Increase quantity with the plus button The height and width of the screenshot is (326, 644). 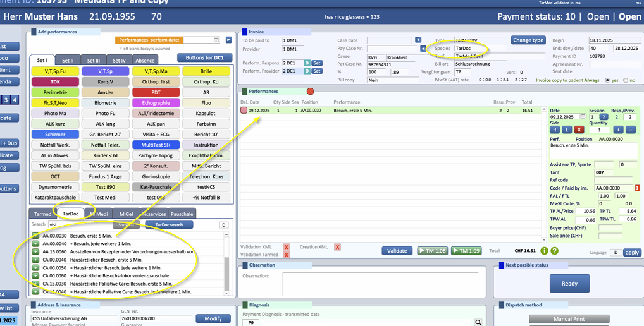[618, 130]
